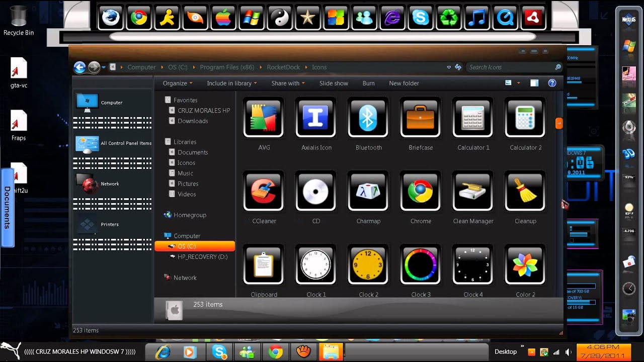Open the Share with dropdown
This screenshot has height=362, width=644.
pos(289,83)
